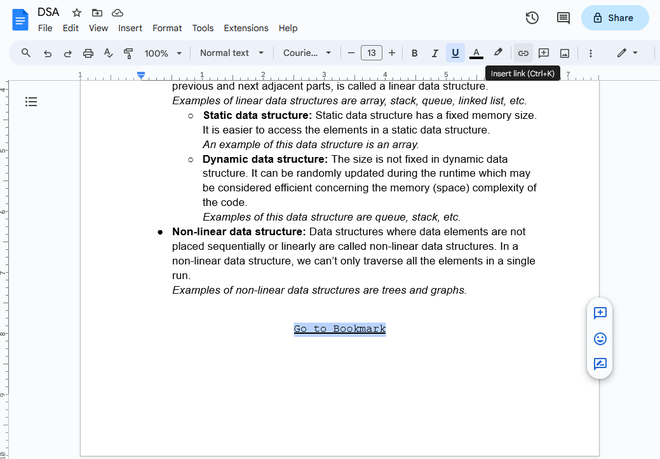Viewport: 660px width, 459px height.
Task: Undo the last action
Action: [48, 53]
